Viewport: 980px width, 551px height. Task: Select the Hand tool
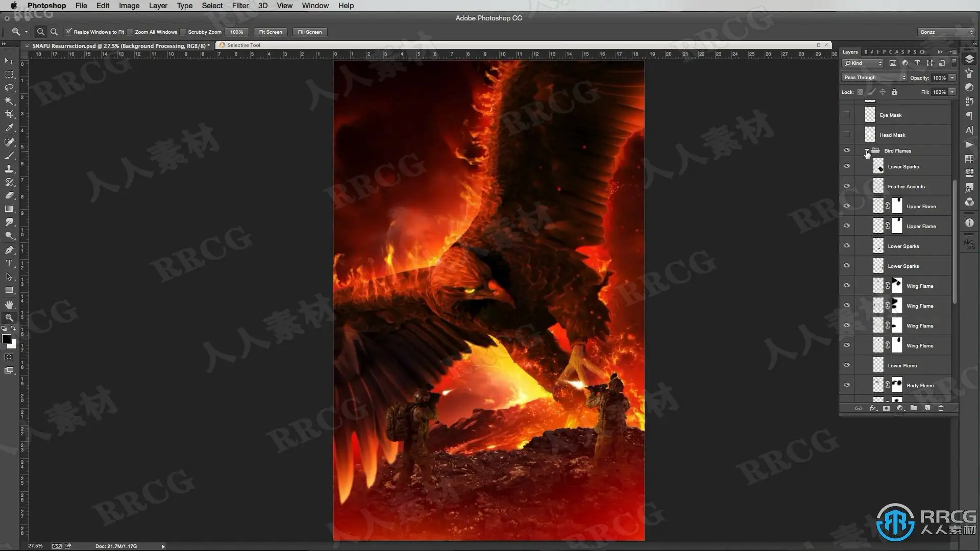coord(9,304)
